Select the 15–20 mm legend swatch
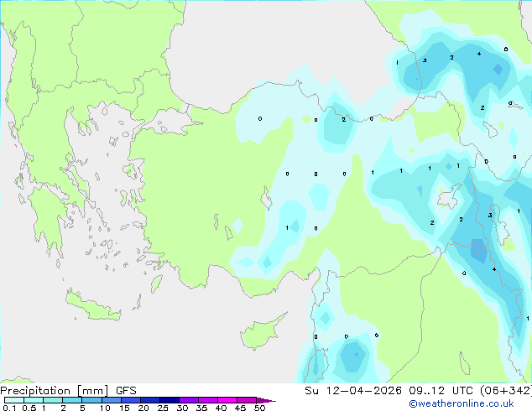 click(130, 400)
